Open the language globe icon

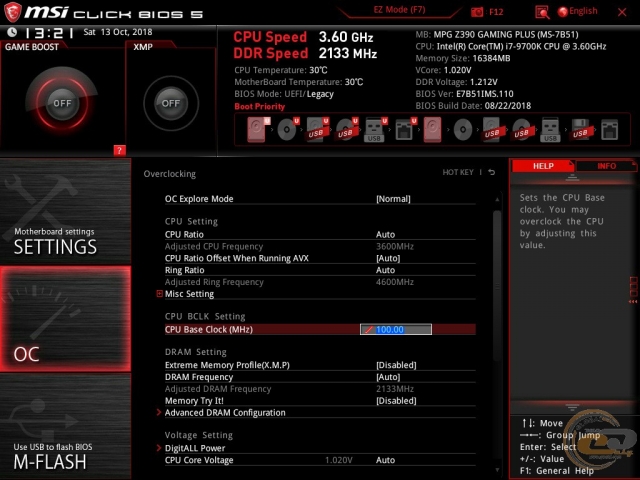click(x=563, y=12)
